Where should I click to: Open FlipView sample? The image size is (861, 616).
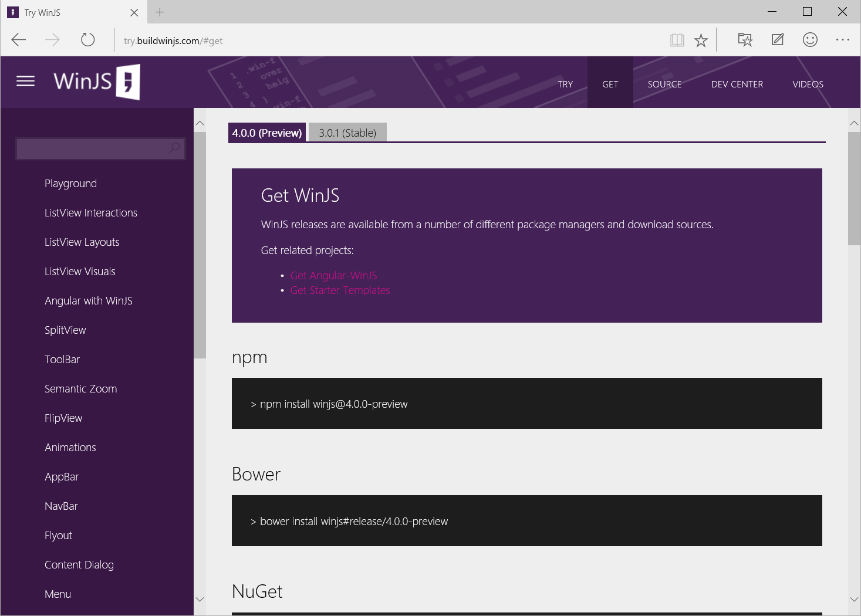[x=63, y=418]
